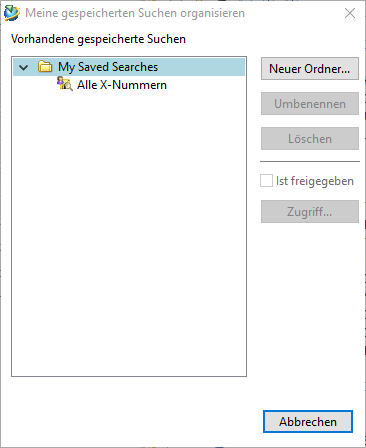
Task: Click highlighted row area right of My Saved Searches
Action: (x=201, y=67)
